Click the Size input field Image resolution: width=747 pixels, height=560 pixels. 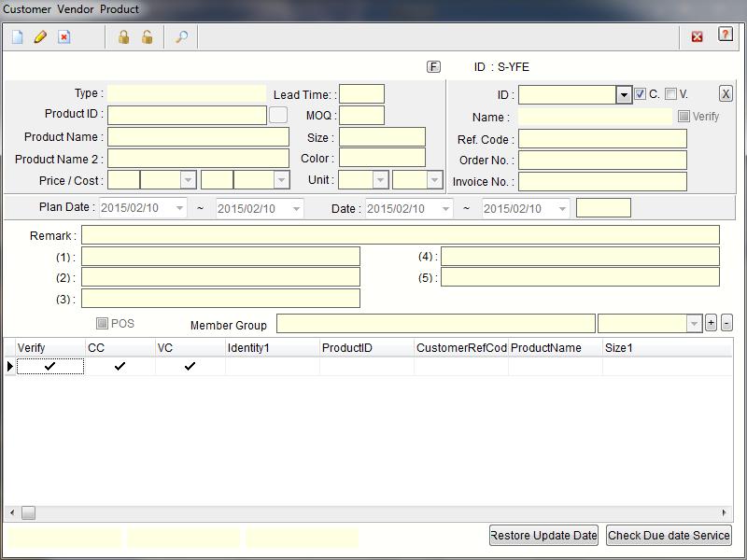pyautogui.click(x=382, y=136)
